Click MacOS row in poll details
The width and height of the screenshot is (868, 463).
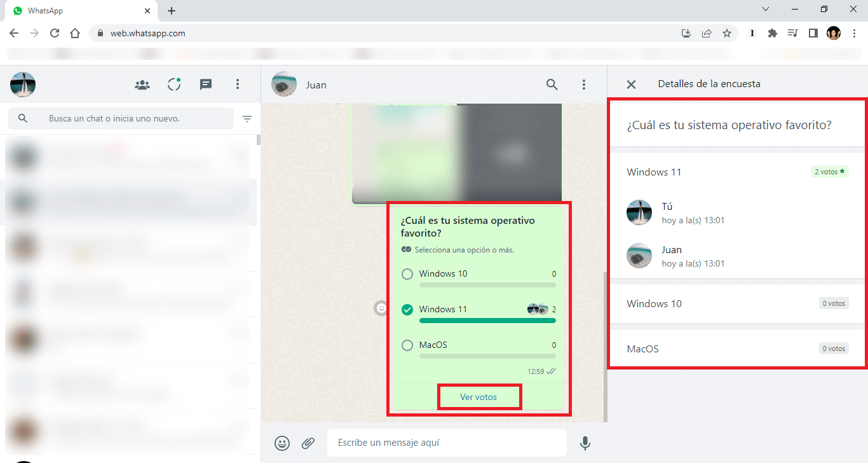[x=736, y=349]
